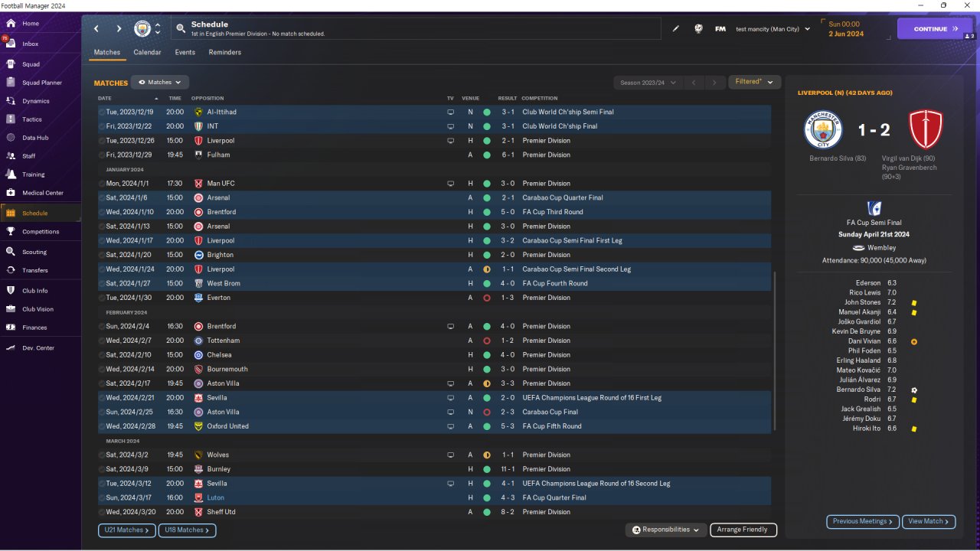Click the Transfers arrows icon
Image resolution: width=980 pixels, height=551 pixels.
11,270
